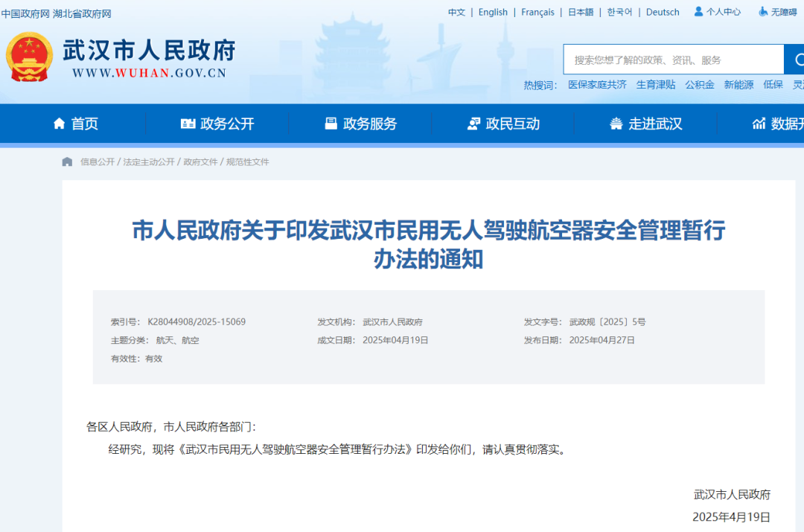Click the 个人中心 user icon

coord(698,11)
